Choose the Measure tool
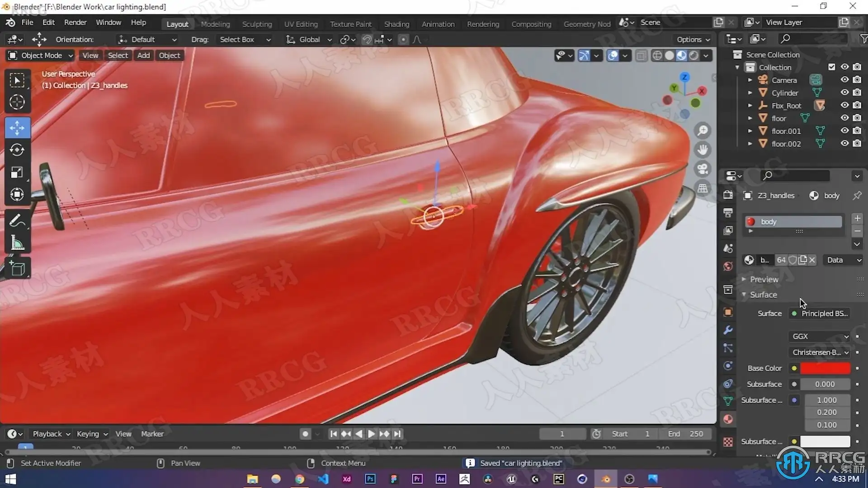Viewport: 868px width, 488px height. click(x=17, y=244)
